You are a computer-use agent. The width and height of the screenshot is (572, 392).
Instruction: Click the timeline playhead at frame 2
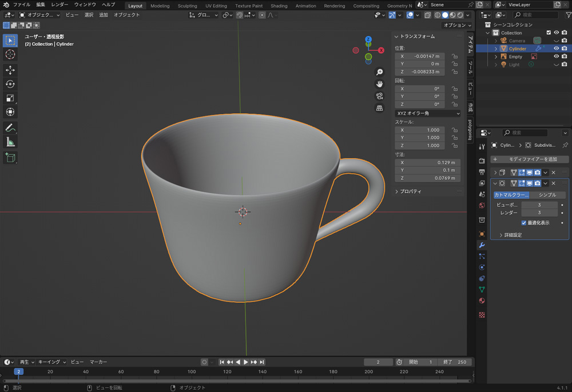point(18,371)
